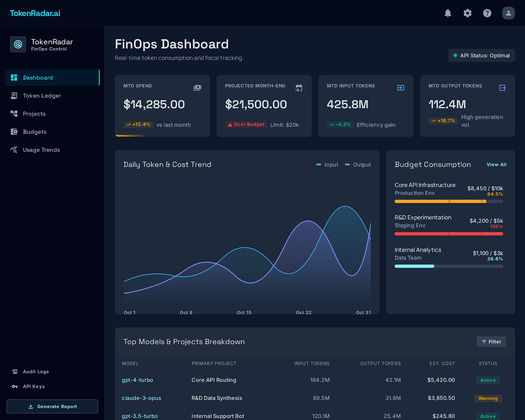Open Budgets in sidebar

click(x=52, y=132)
